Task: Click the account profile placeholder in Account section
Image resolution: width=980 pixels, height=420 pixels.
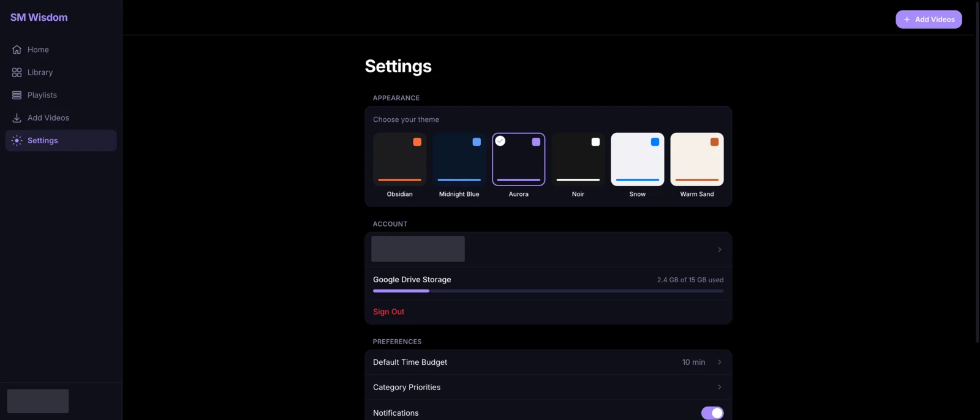Action: 418,249
